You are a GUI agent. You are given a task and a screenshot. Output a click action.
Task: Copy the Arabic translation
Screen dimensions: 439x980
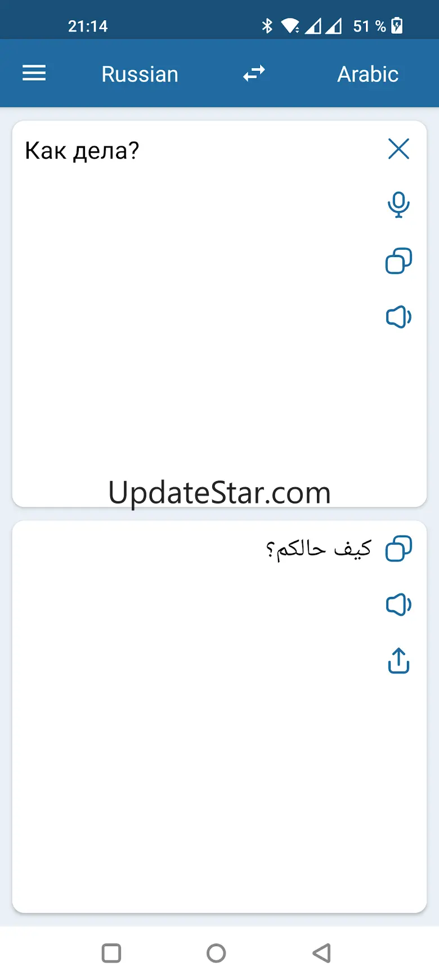point(398,549)
